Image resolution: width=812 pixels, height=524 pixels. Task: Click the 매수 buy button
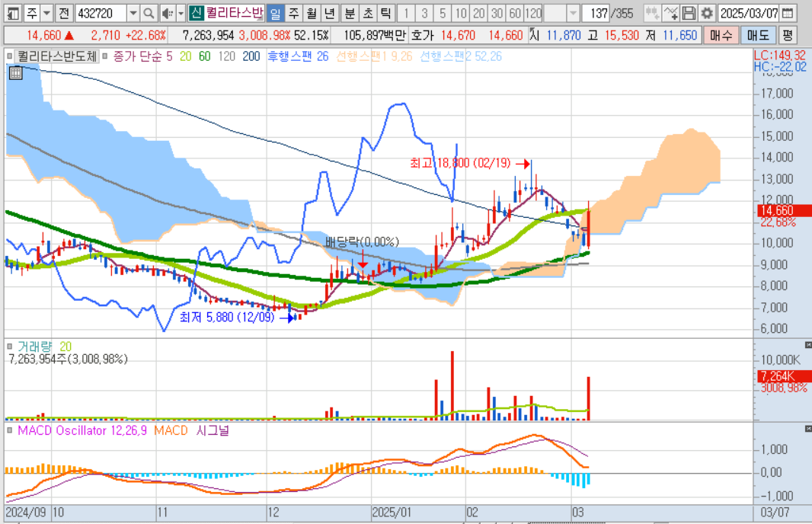pyautogui.click(x=721, y=35)
